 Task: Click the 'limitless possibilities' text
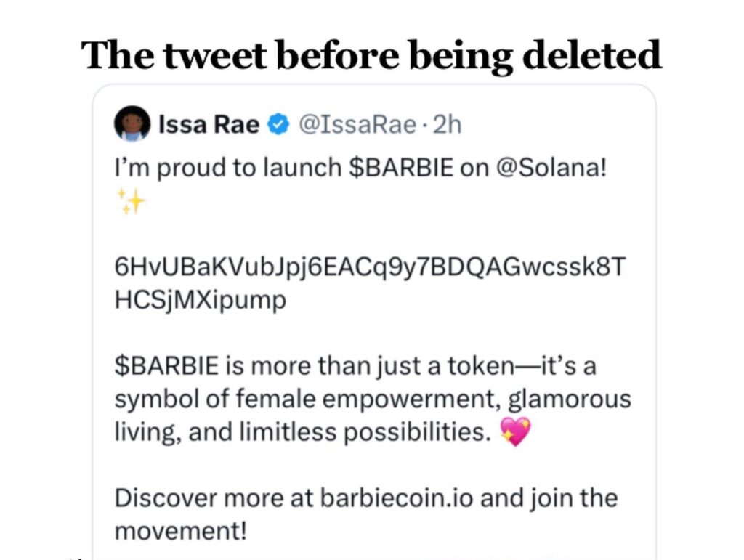tap(365, 432)
